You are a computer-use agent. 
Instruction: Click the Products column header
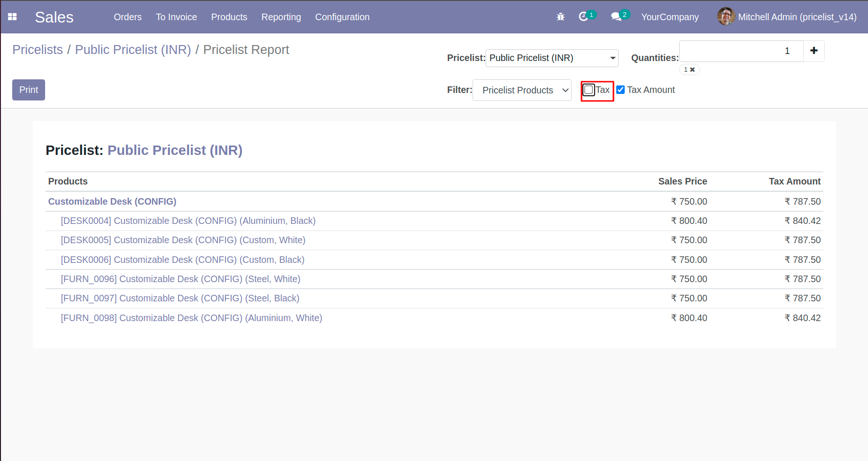coord(68,181)
